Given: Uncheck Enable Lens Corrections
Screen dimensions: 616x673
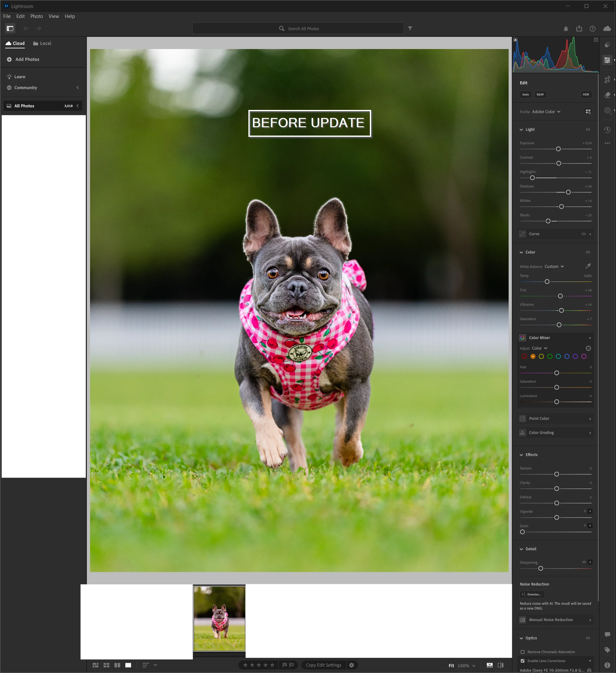Looking at the screenshot, I should click(x=523, y=661).
